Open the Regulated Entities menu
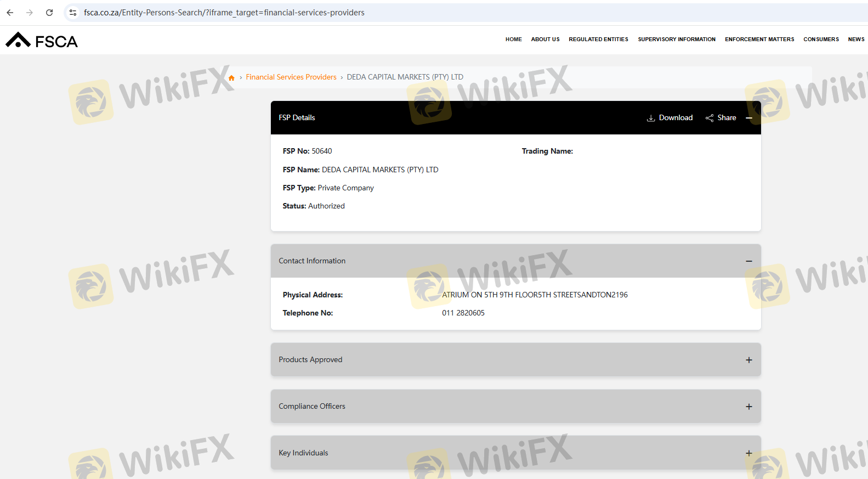This screenshot has width=868, height=479. point(598,40)
